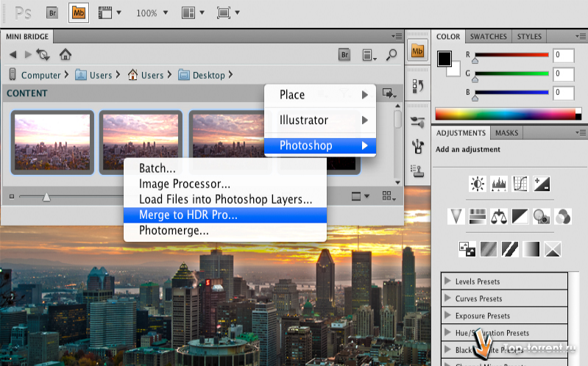This screenshot has width=588, height=366.
Task: Click Go to Bridge icon in Mini Bridge
Action: click(344, 55)
